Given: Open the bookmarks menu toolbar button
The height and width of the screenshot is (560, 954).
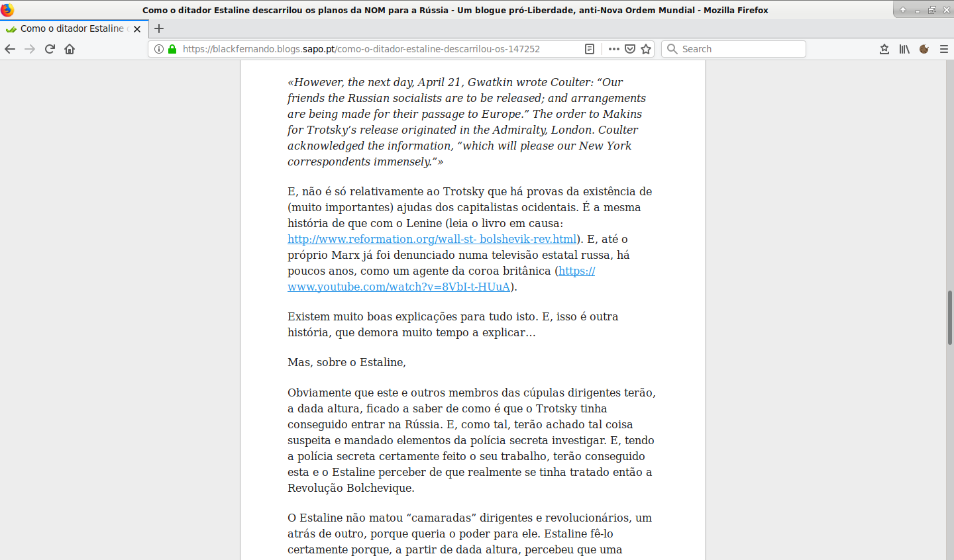Looking at the screenshot, I should tap(884, 49).
